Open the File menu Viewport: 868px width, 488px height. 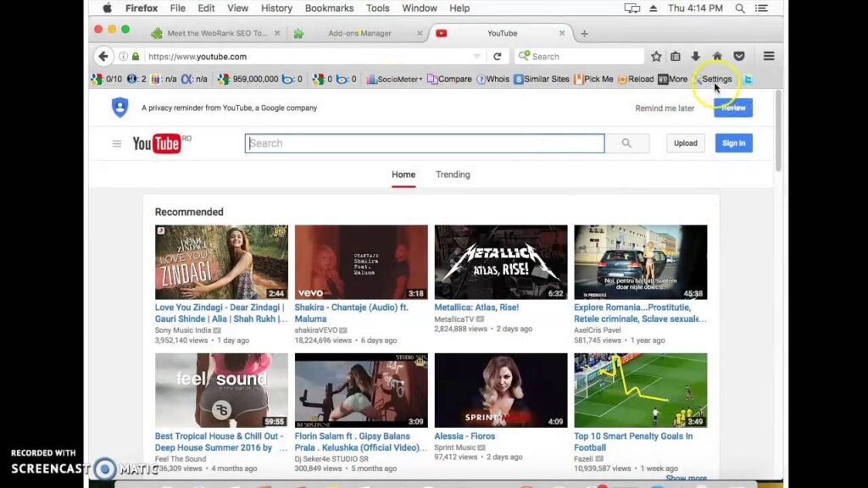click(x=178, y=8)
